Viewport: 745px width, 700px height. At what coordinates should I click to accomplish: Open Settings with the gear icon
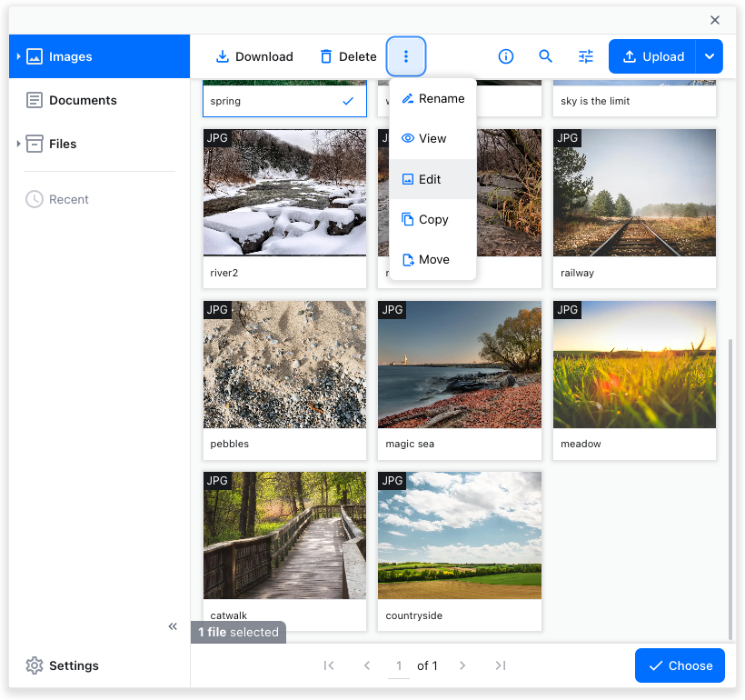(x=35, y=665)
